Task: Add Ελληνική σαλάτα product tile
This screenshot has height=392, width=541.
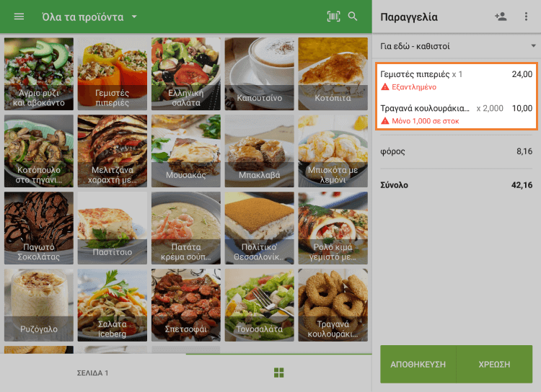Action: pos(185,73)
